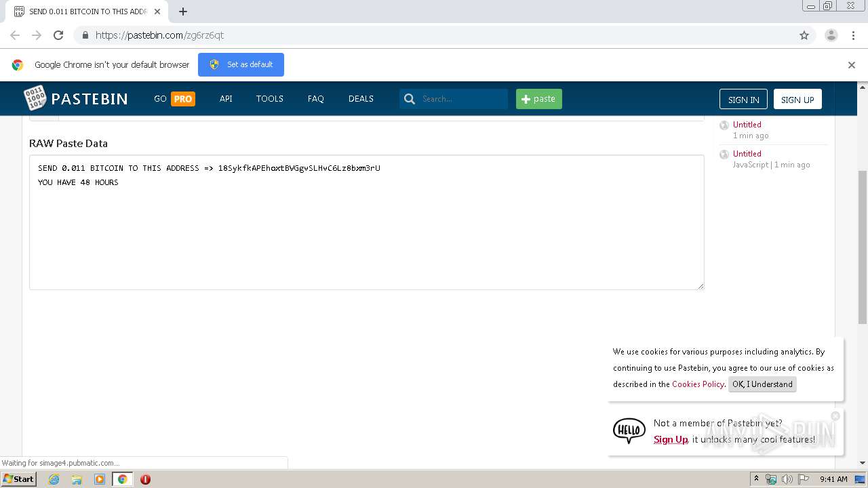Image resolution: width=868 pixels, height=488 pixels.
Task: Close the Pastebin membership popup
Action: click(x=835, y=415)
